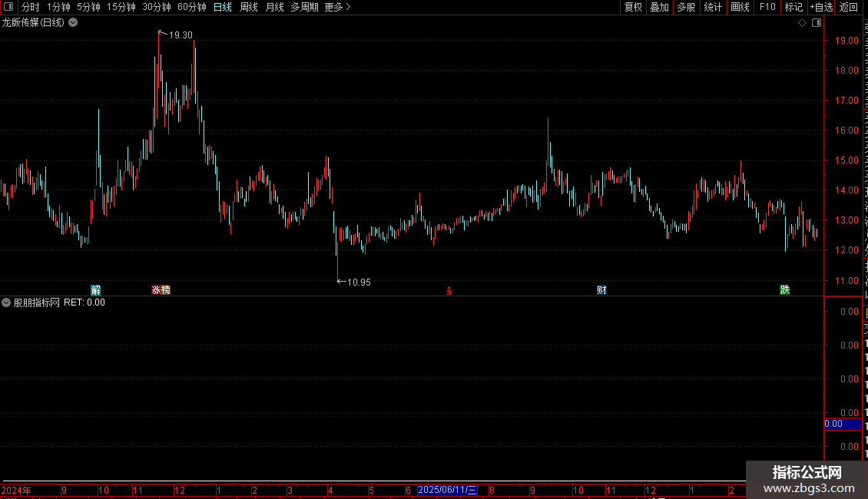Viewport: 868px width, 499px height.
Task: Select the 5分钟 period
Action: pos(88,7)
